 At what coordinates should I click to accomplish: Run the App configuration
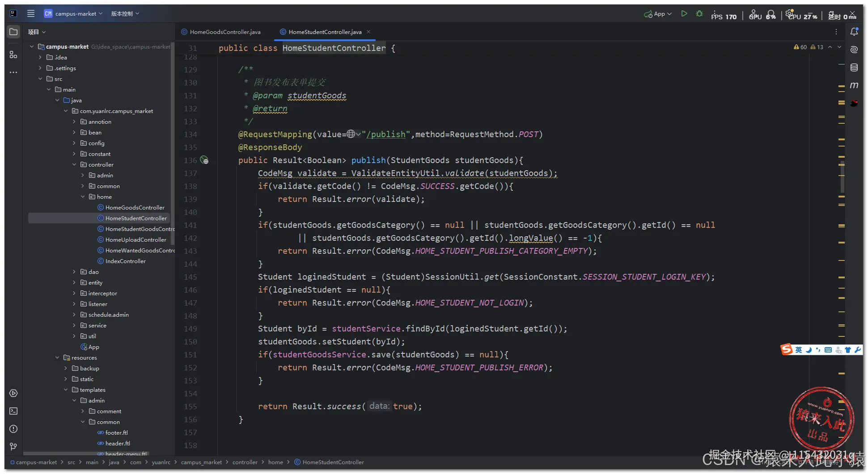(684, 14)
